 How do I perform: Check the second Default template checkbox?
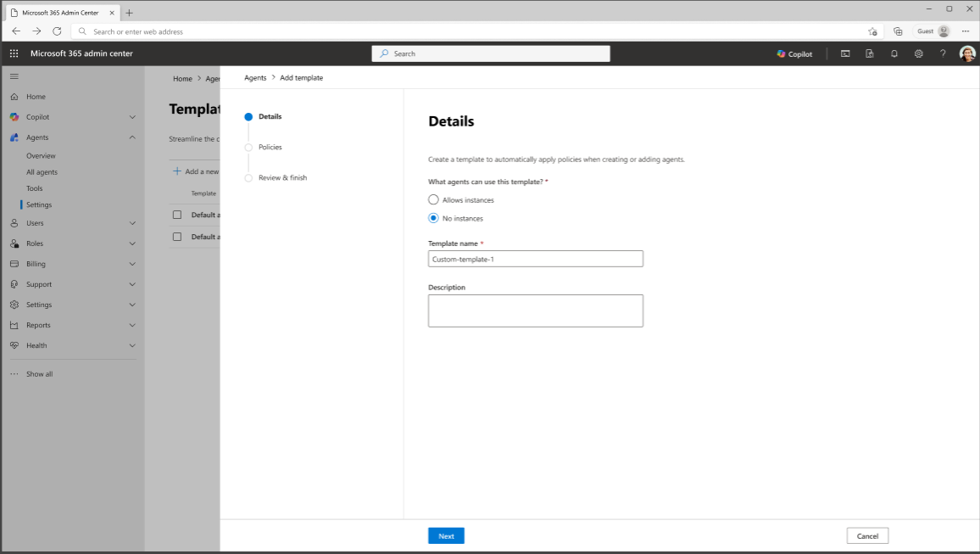[x=177, y=237]
